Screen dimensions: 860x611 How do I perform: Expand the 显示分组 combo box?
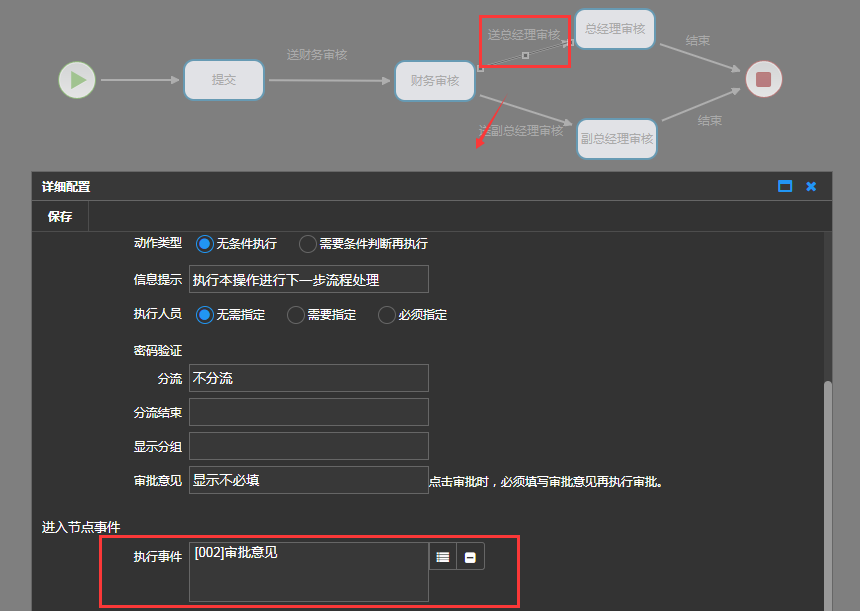(x=308, y=446)
